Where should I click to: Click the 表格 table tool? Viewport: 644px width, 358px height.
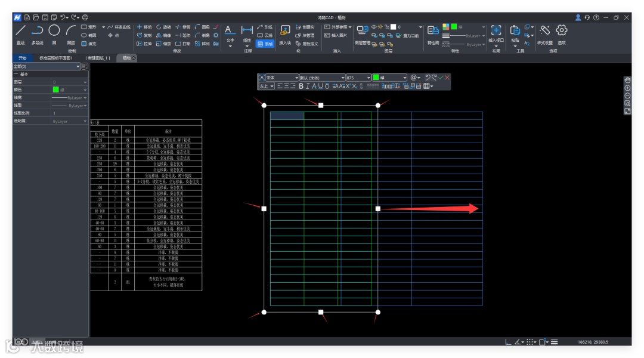coord(265,44)
